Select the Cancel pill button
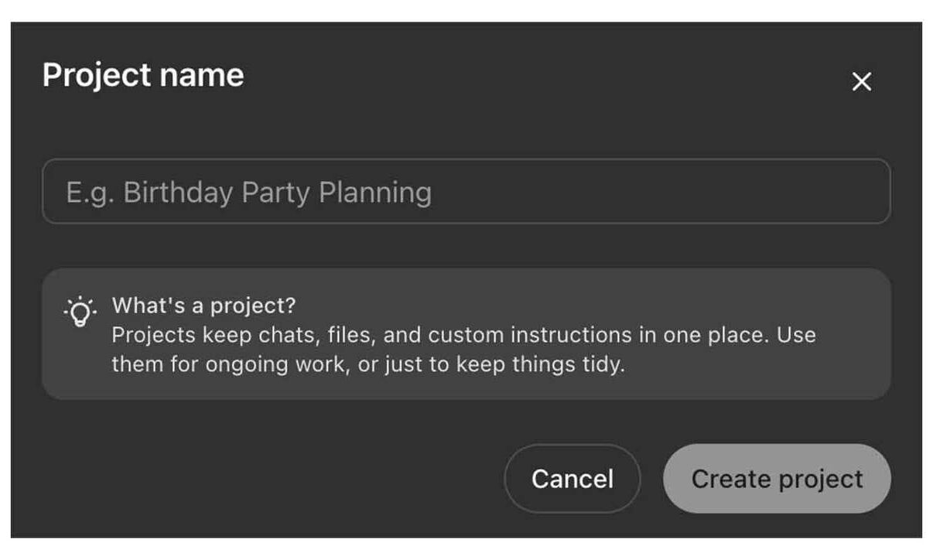Image resolution: width=933 pixels, height=560 pixels. (572, 479)
